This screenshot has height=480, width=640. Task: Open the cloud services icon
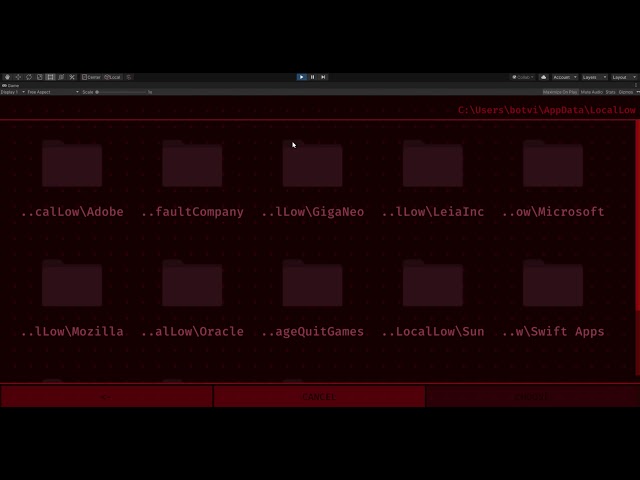[x=543, y=77]
